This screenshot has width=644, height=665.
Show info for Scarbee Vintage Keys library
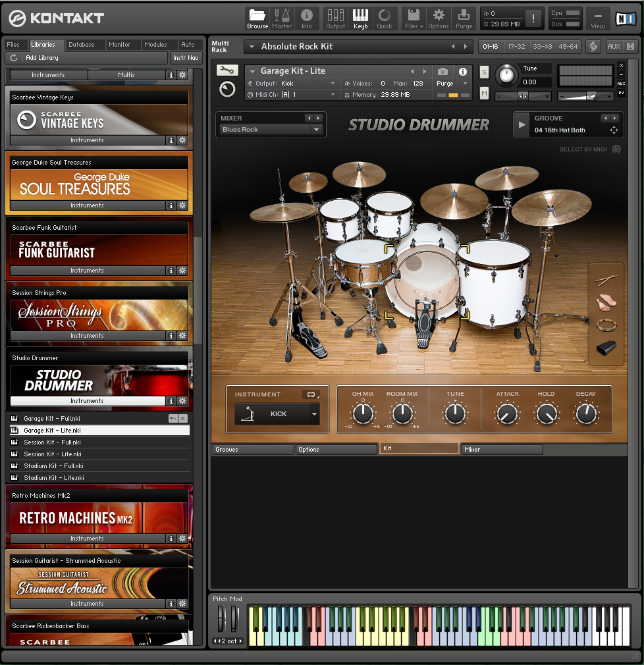[171, 140]
